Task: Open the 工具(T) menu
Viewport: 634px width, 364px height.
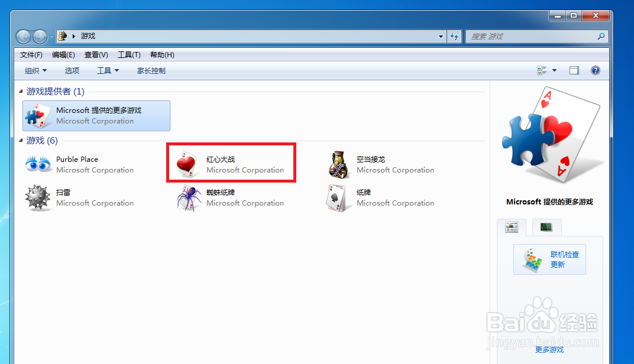Action: tap(129, 55)
